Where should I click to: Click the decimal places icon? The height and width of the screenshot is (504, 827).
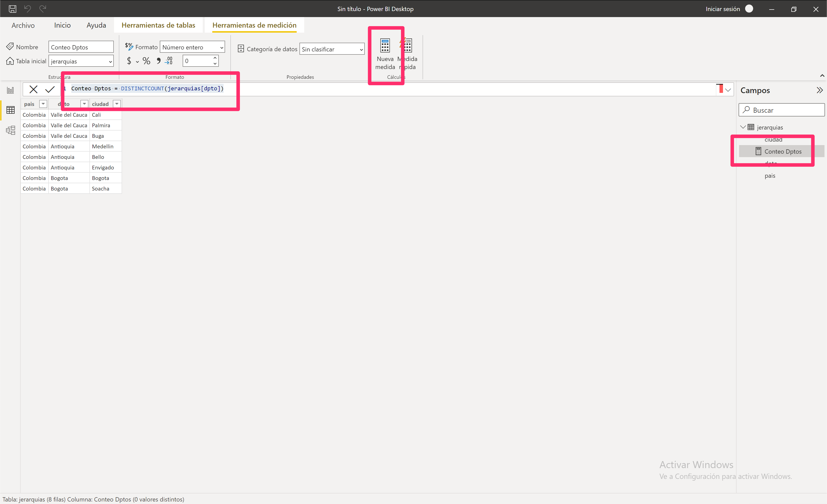tap(169, 61)
